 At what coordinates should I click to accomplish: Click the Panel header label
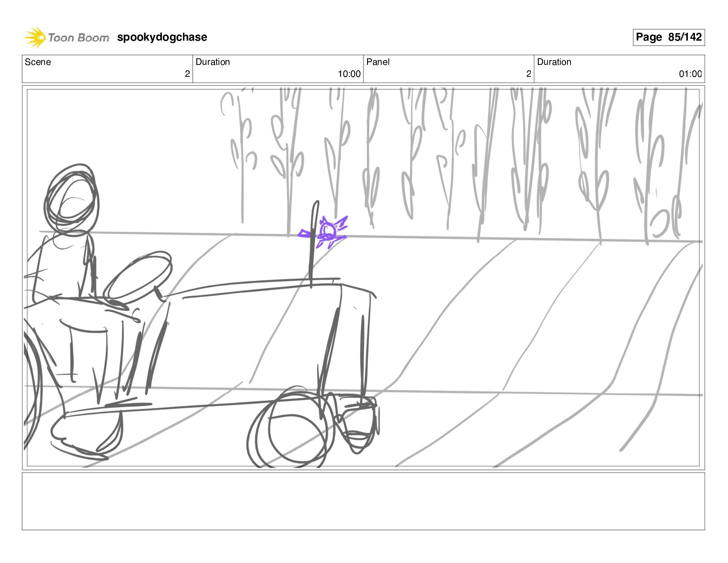378,62
